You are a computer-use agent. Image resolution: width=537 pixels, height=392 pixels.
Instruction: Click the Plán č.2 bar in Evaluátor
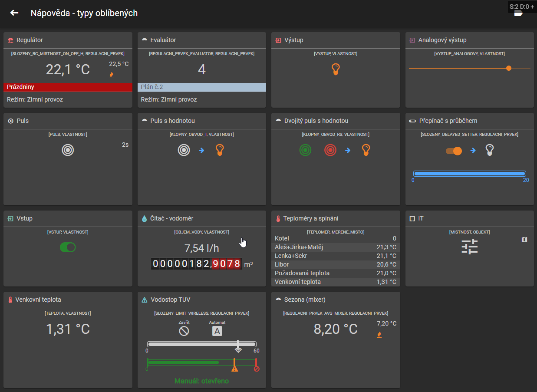click(x=202, y=87)
